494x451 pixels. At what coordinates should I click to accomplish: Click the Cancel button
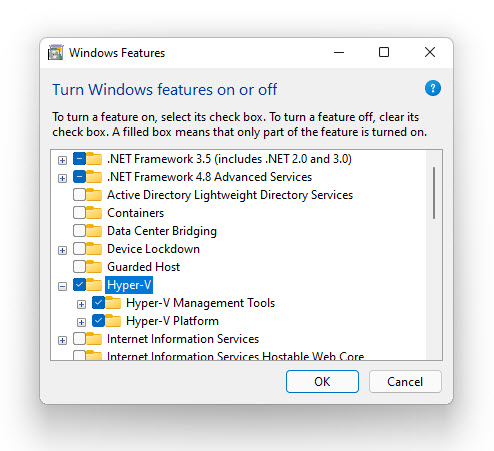[x=405, y=381]
